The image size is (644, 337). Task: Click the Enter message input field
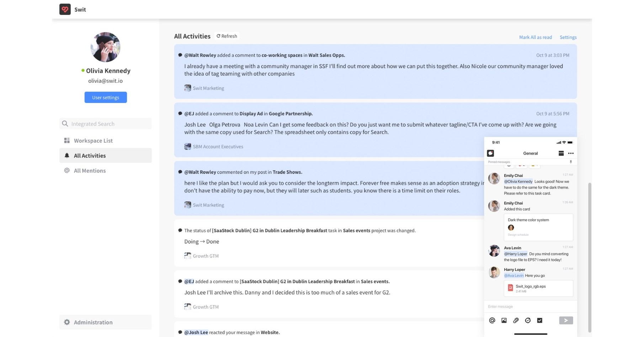tap(523, 306)
